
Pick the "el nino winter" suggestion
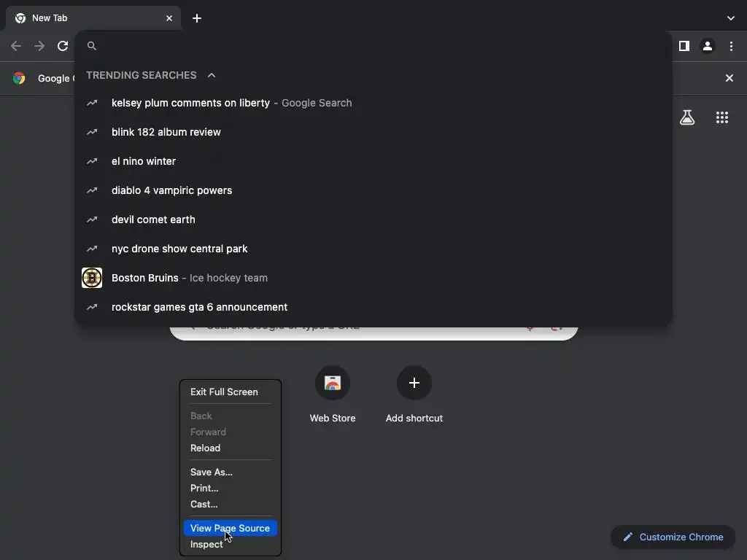(x=144, y=161)
